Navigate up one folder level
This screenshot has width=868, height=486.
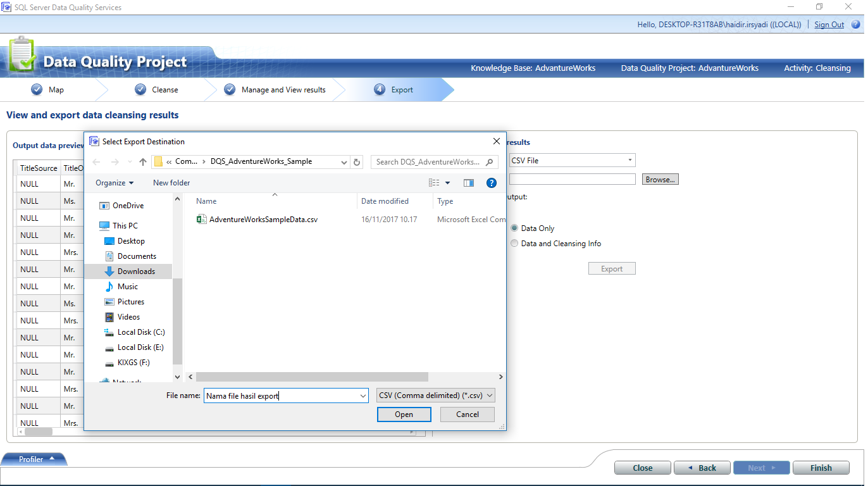pos(142,161)
